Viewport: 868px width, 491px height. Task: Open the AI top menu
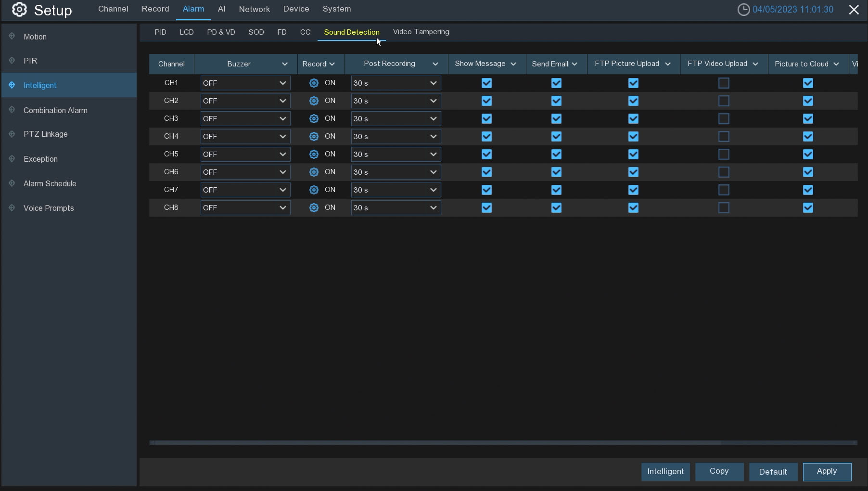pyautogui.click(x=221, y=9)
